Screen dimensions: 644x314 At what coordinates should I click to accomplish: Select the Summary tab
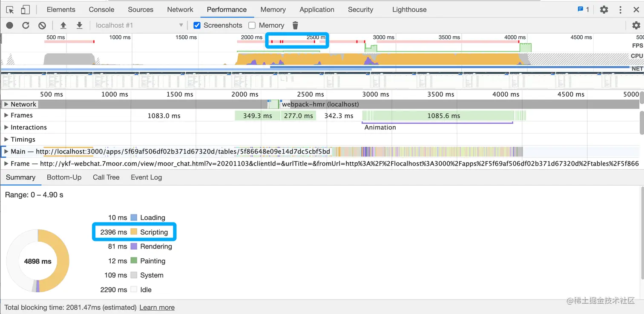coord(20,177)
